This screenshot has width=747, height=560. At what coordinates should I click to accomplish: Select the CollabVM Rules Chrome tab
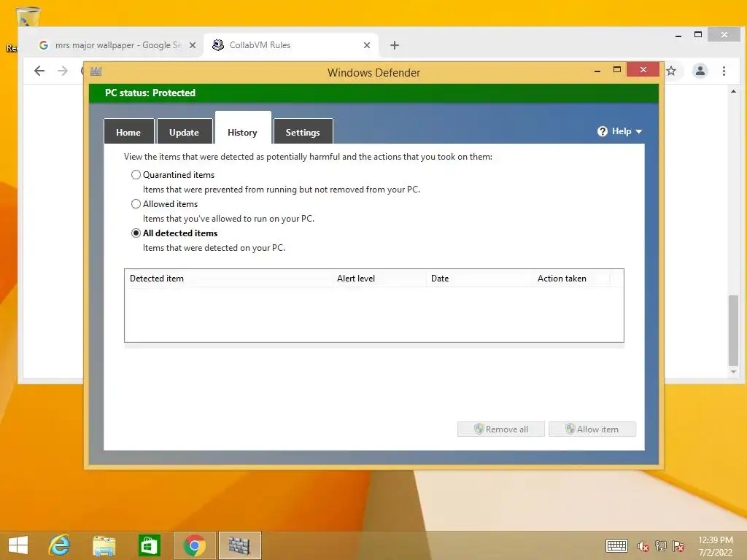click(x=291, y=45)
